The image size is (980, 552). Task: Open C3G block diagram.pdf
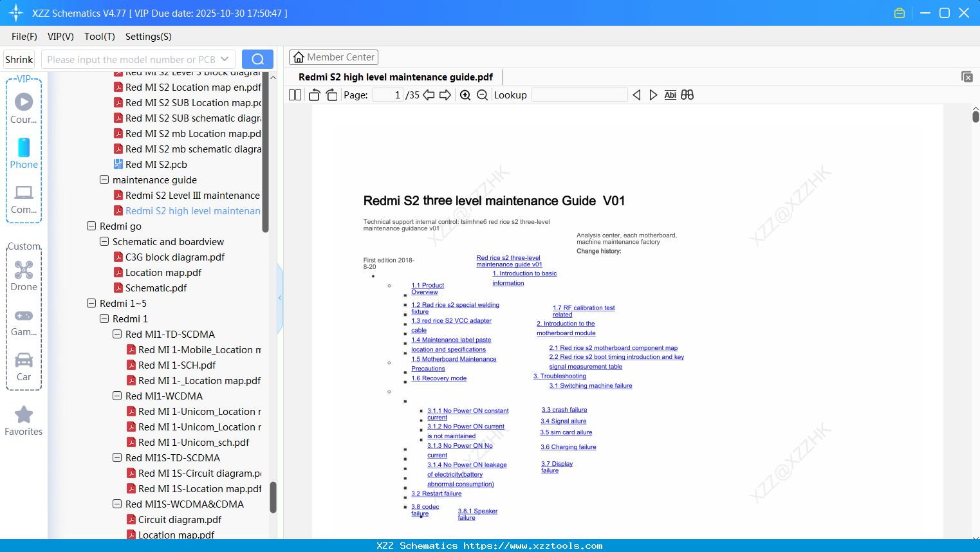click(x=169, y=257)
